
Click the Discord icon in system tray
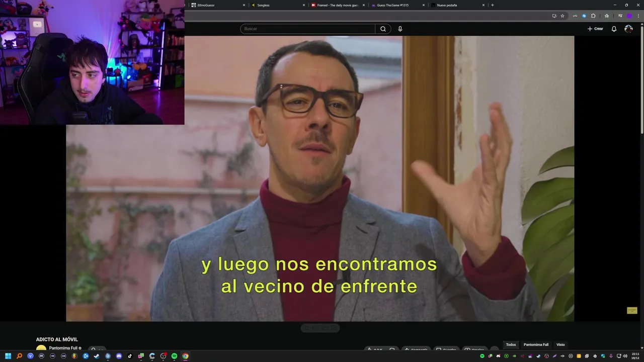point(498,356)
